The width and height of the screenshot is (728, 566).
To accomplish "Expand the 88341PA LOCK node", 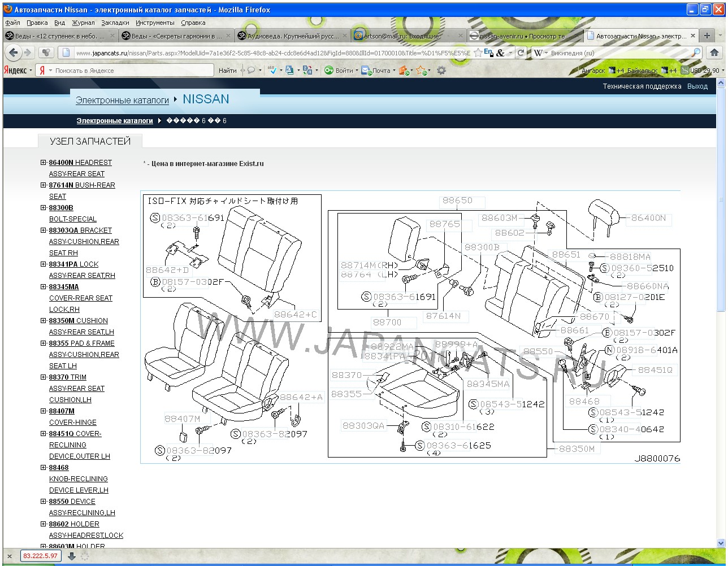I will click(44, 264).
